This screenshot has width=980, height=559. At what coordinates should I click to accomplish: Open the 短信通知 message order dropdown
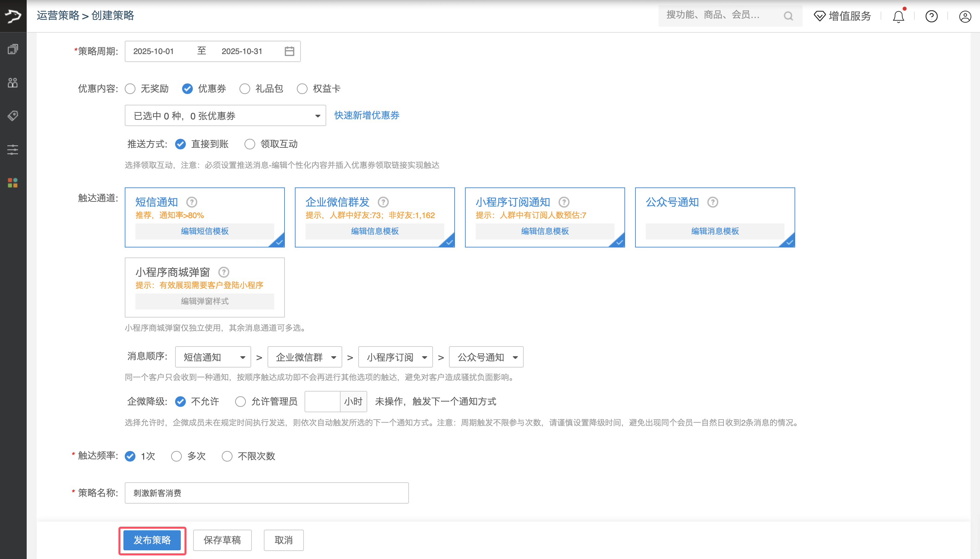point(213,357)
